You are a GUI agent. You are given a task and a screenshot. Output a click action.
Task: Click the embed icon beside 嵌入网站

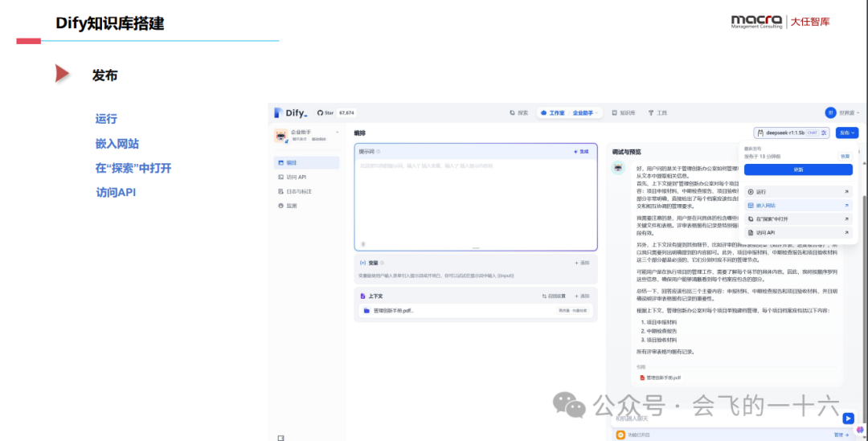(x=751, y=205)
